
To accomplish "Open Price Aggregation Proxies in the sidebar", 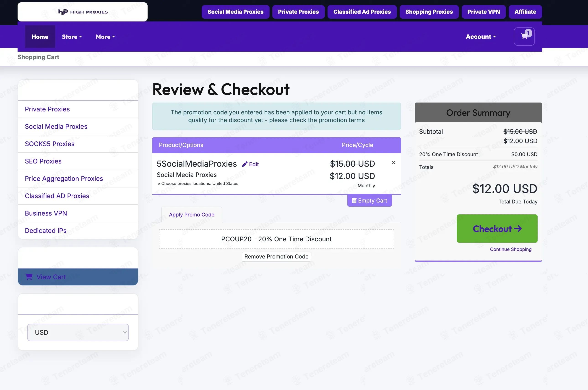I will tap(78, 179).
